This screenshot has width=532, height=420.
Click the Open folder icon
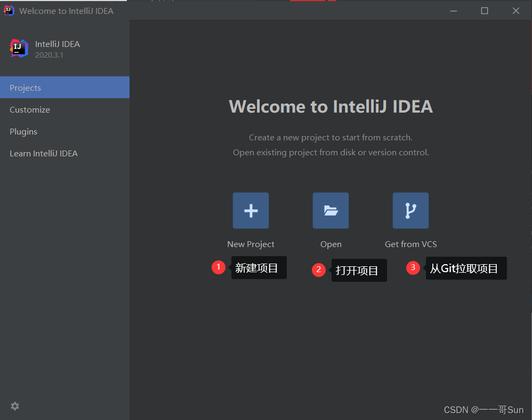tap(331, 211)
